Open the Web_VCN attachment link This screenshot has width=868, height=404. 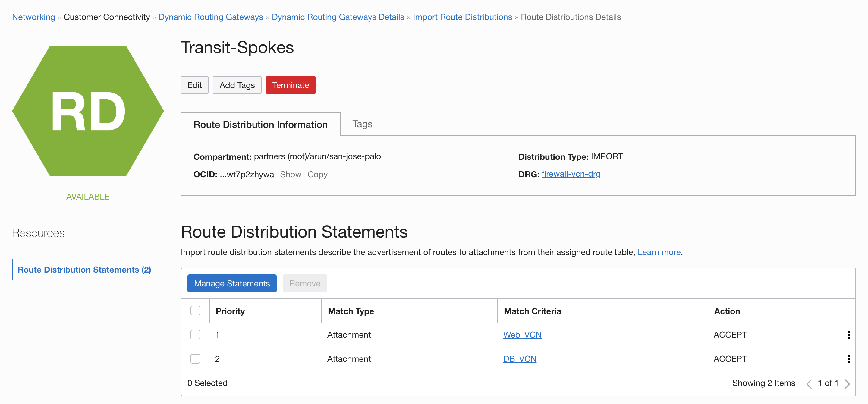pos(522,335)
